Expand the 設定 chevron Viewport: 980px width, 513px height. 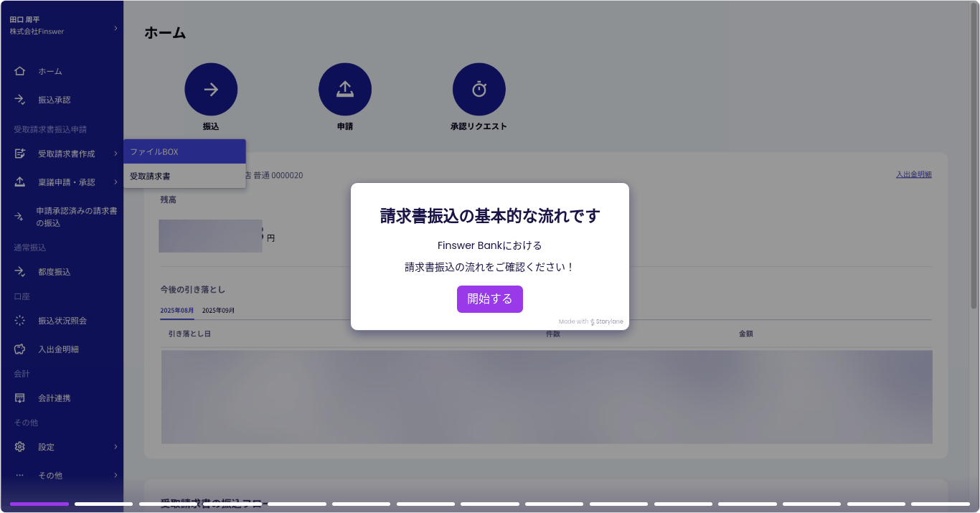point(116,447)
